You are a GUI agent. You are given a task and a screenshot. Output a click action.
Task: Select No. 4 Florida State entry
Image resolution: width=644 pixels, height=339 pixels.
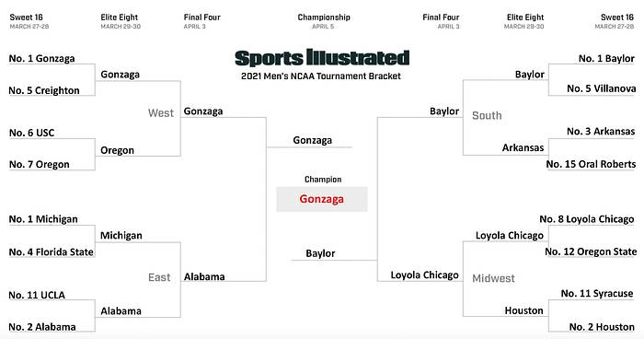51,251
